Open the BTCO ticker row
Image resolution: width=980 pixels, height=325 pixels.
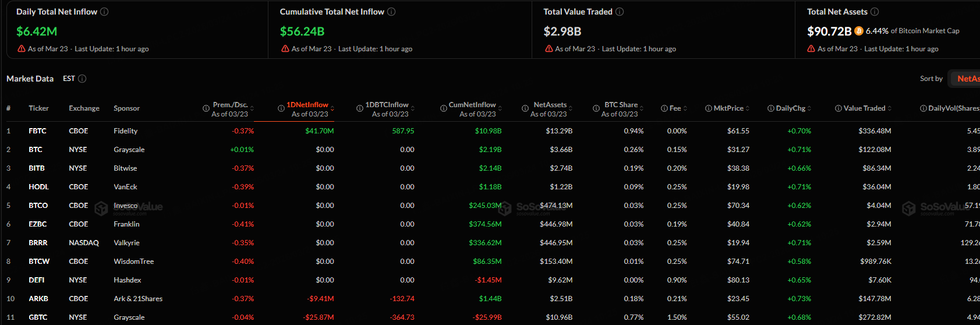point(38,206)
